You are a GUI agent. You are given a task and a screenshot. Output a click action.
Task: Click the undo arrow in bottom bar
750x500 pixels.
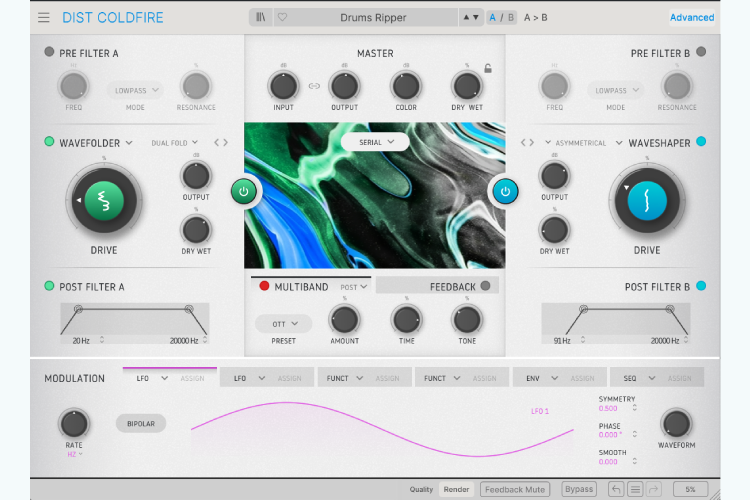click(616, 489)
